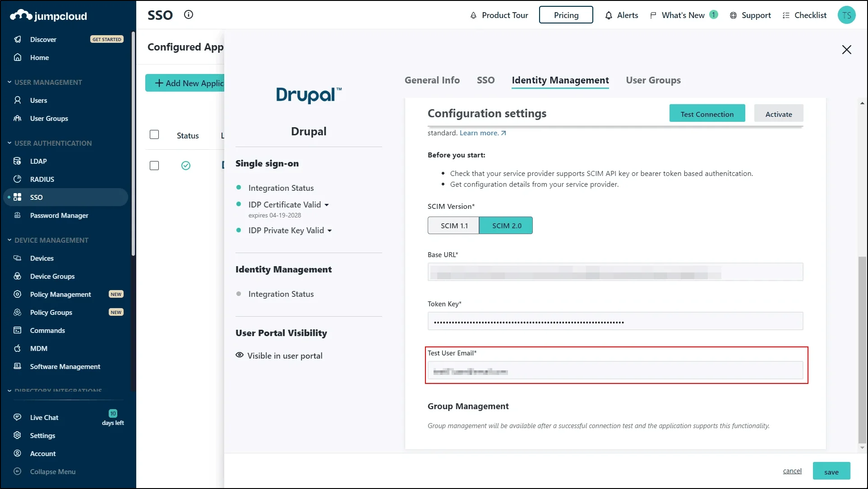
Task: Open Users via person icon
Action: click(x=18, y=100)
